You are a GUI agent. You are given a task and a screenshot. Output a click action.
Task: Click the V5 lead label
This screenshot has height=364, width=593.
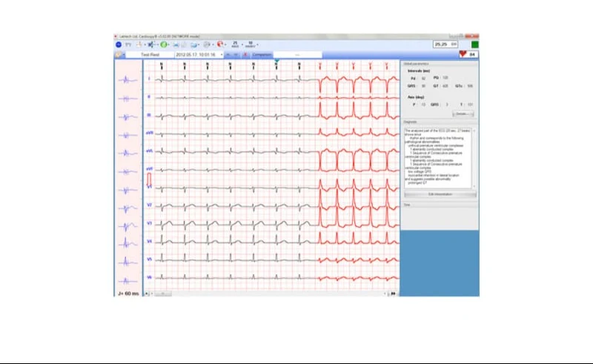click(x=150, y=259)
